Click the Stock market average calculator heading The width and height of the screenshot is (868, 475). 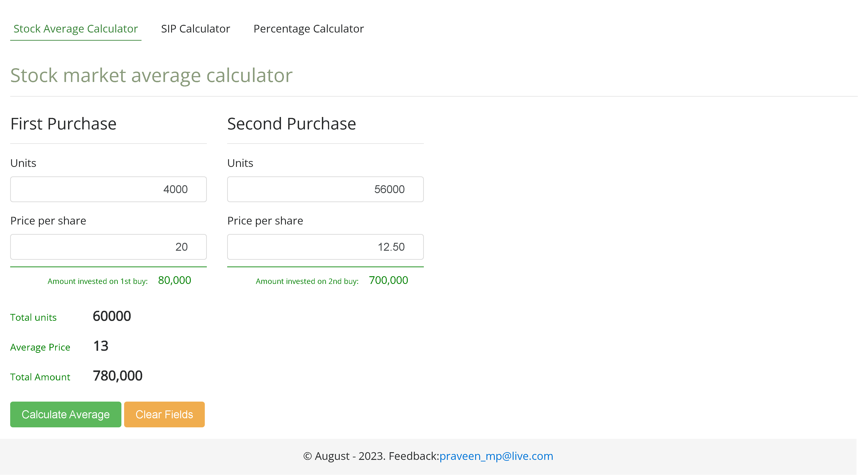point(151,75)
